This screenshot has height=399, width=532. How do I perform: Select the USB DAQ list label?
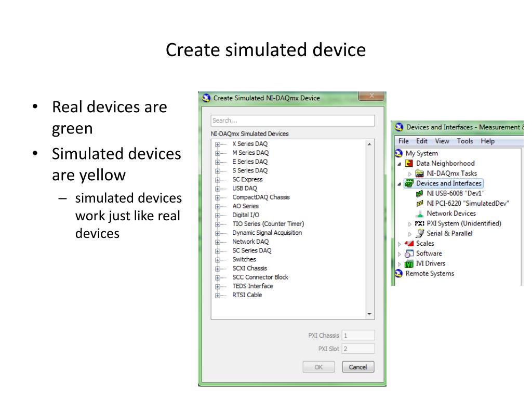click(x=245, y=189)
